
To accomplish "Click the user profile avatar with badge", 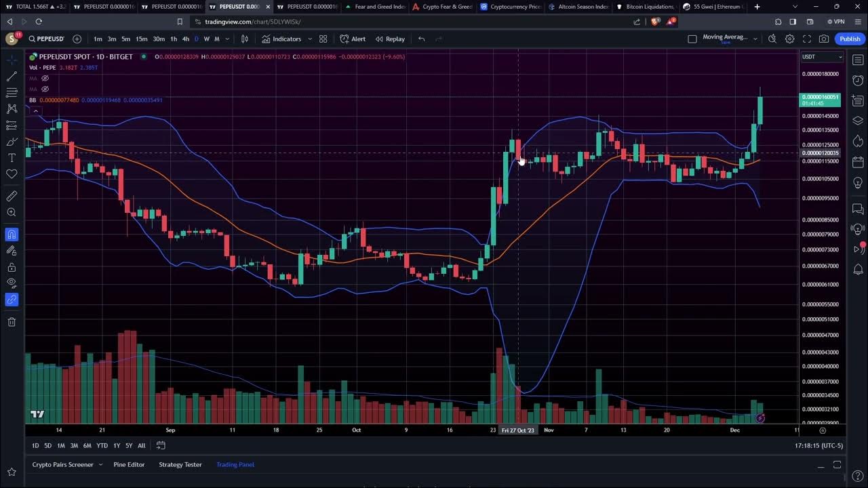I will 12,39.
